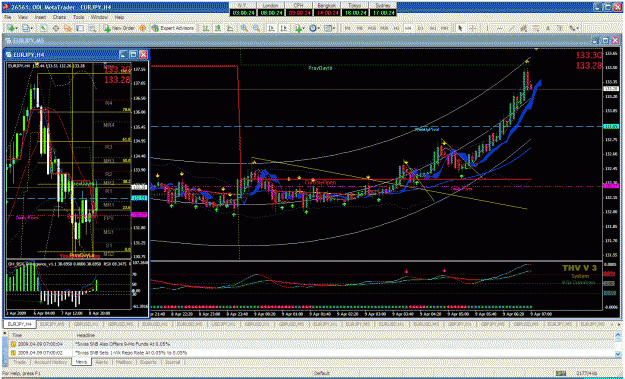Select the Text Label tool

click(560, 28)
